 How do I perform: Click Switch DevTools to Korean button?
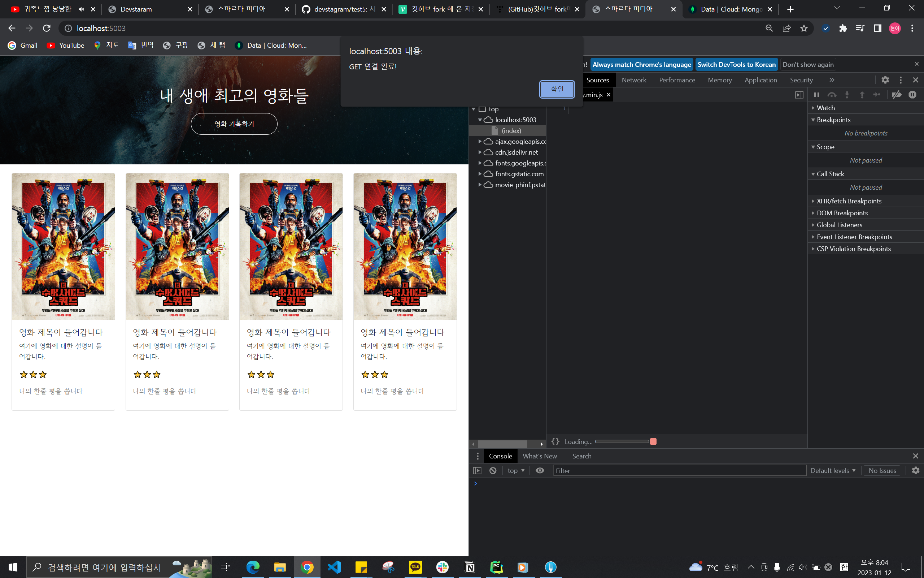pyautogui.click(x=737, y=65)
